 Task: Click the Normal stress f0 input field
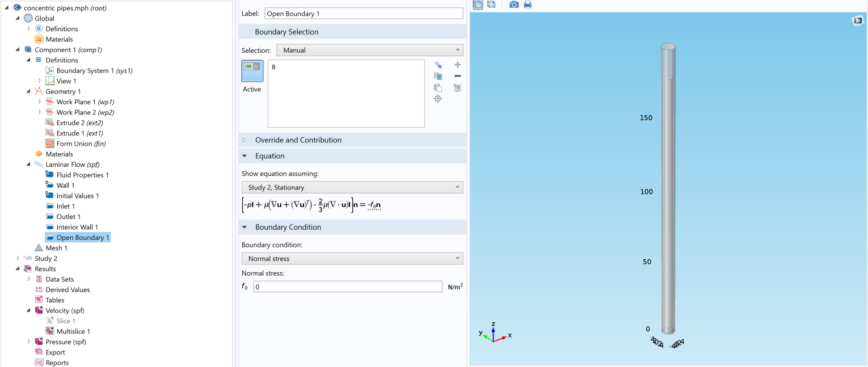[x=347, y=287]
